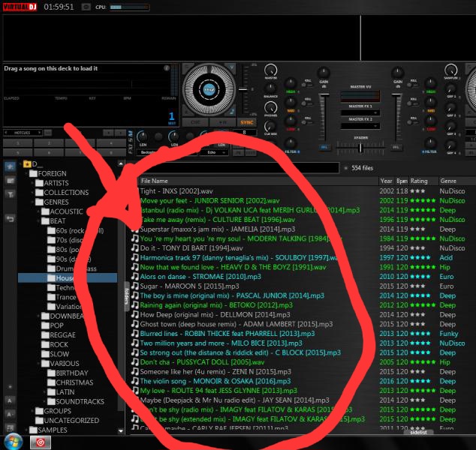Click the right deck High EQ knob
This screenshot has width=476, height=450.
coord(430,83)
